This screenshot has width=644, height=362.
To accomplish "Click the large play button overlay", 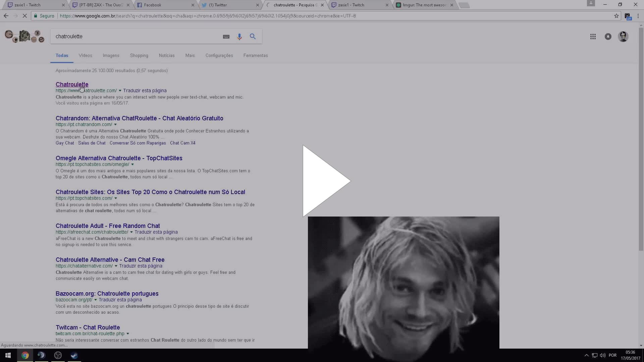I will coord(326,181).
